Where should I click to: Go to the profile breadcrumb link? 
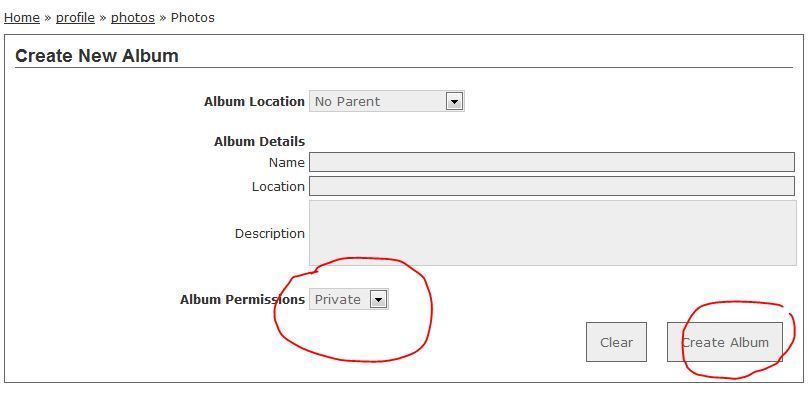click(76, 18)
